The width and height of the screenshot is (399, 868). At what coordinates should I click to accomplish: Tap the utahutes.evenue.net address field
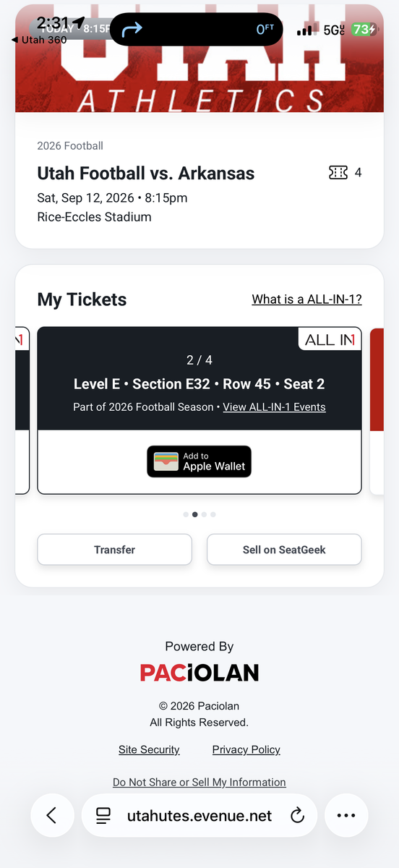tap(199, 816)
